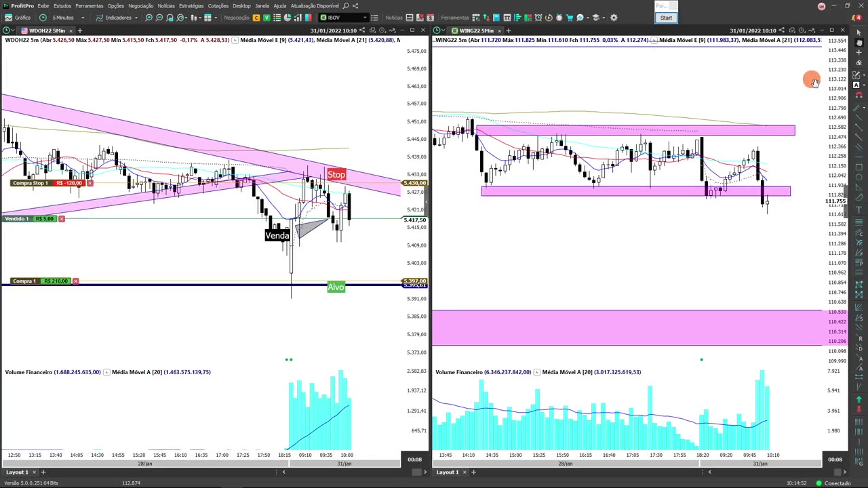Expand the clock dropdown left of WING22 tab

(443, 30)
